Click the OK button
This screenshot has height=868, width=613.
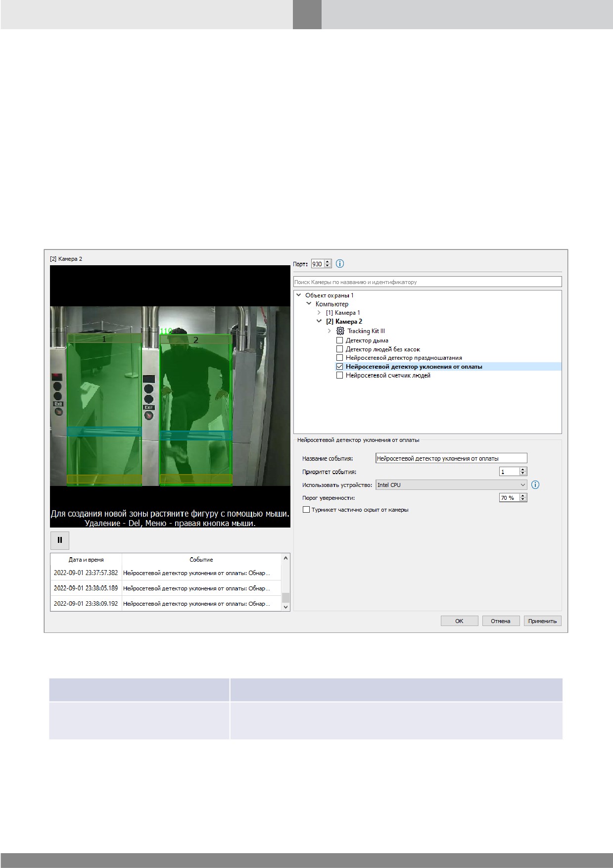pos(459,621)
